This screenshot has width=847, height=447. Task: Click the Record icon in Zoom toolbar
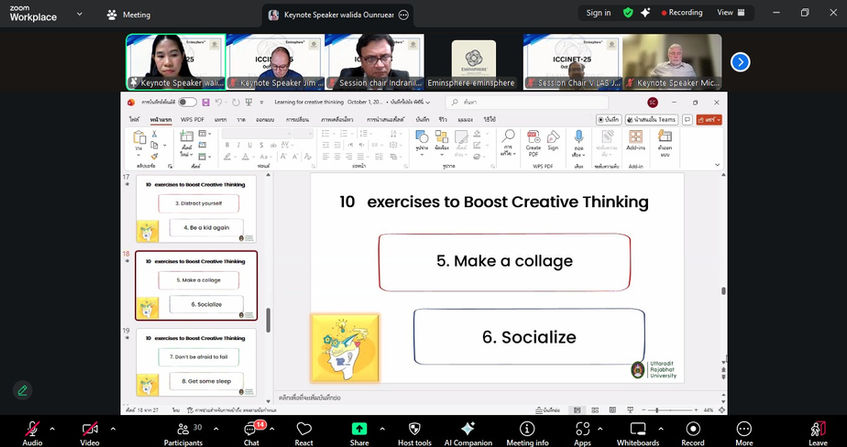pyautogui.click(x=693, y=429)
